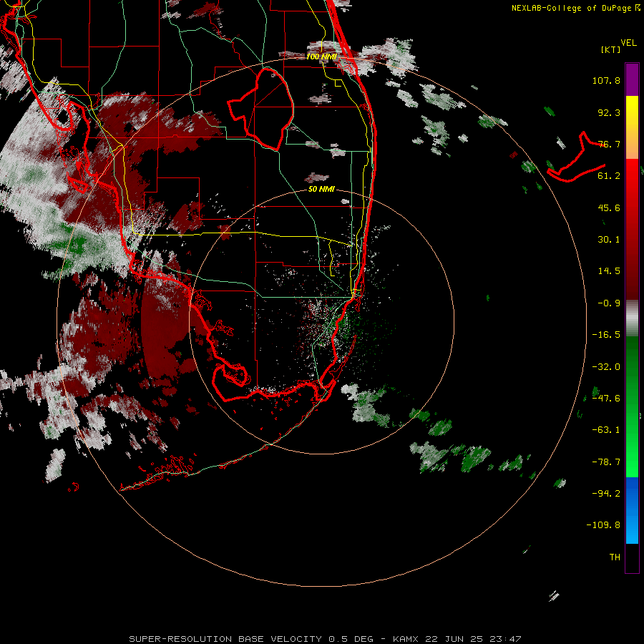Click the 107.8 velocity scale value
The height and width of the screenshot is (644, 644).
[606, 80]
